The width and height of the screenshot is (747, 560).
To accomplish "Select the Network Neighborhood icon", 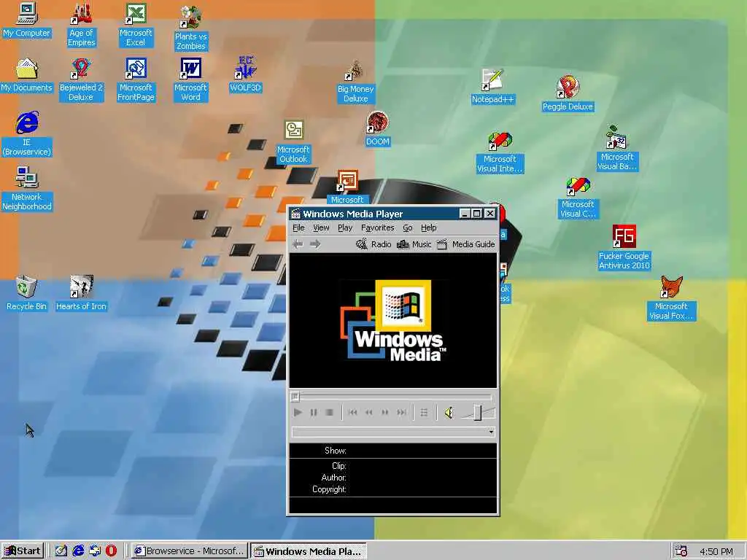I will [27, 189].
